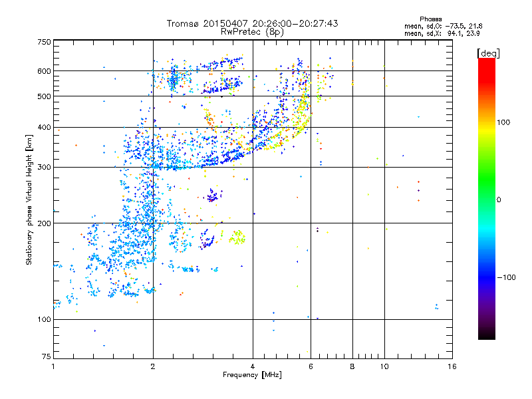This screenshot has height=399, width=532.
Task: Click the 'Frequency [MHz]' x-axis label
Action: (x=252, y=375)
